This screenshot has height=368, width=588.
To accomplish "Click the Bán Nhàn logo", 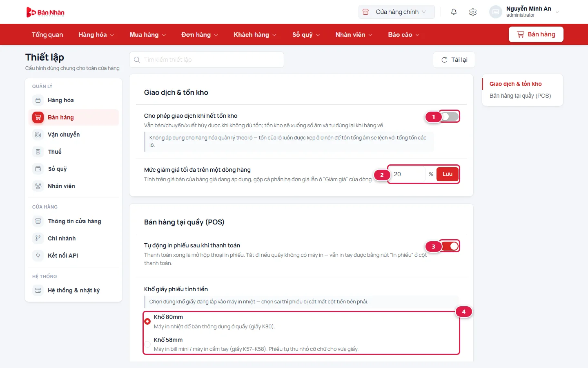I will [x=45, y=12].
